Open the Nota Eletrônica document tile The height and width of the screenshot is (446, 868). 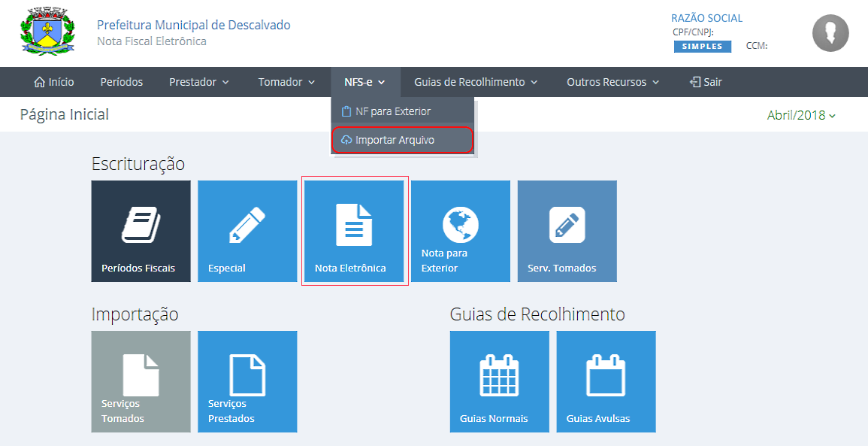(x=354, y=231)
